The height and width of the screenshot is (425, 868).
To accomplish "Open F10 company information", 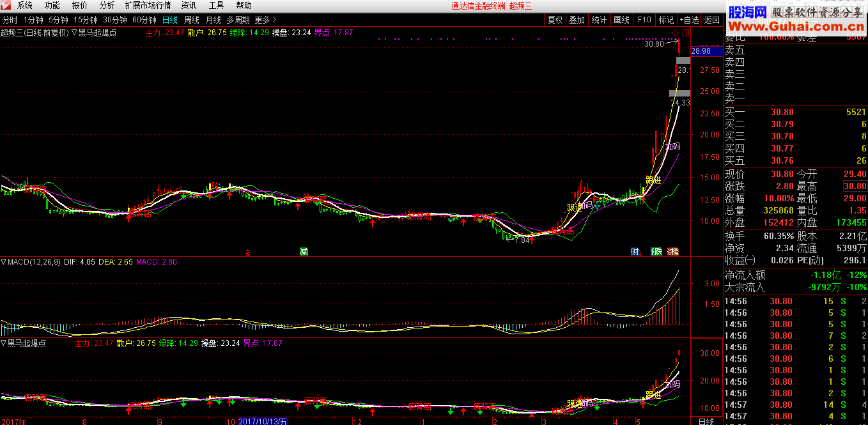I will coord(644,20).
